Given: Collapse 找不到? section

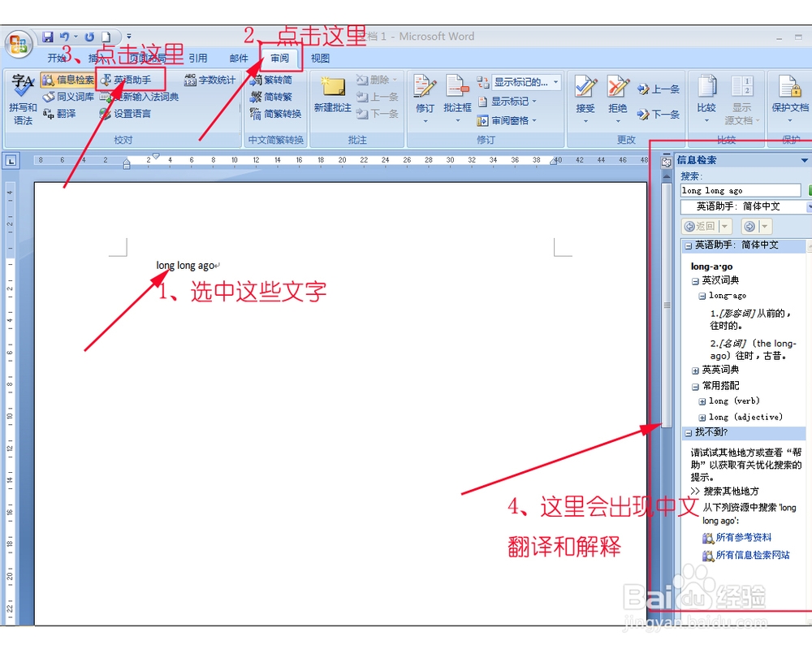Looking at the screenshot, I should pyautogui.click(x=689, y=433).
